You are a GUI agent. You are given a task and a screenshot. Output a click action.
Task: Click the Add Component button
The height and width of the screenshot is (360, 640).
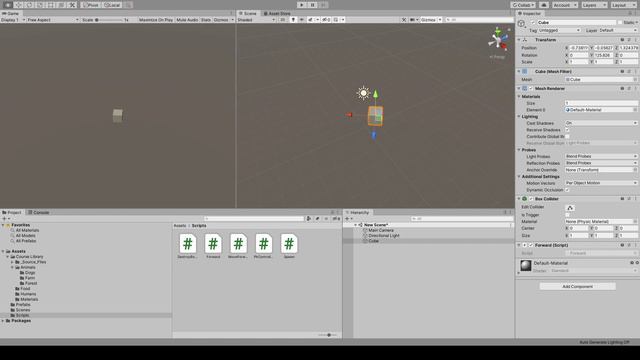(x=578, y=287)
